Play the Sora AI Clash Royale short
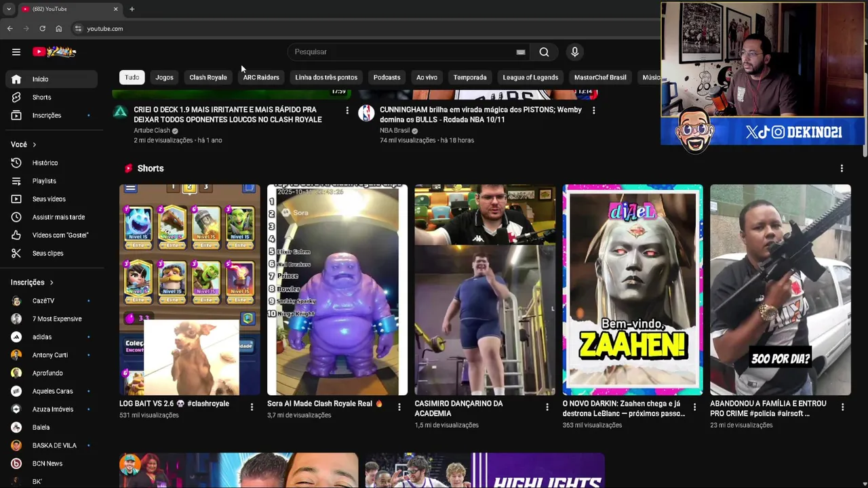The width and height of the screenshot is (868, 488). click(x=337, y=289)
